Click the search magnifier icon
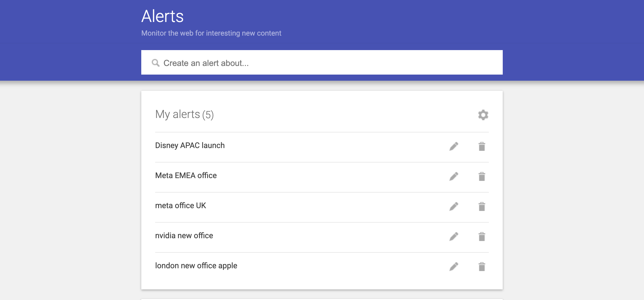 156,63
